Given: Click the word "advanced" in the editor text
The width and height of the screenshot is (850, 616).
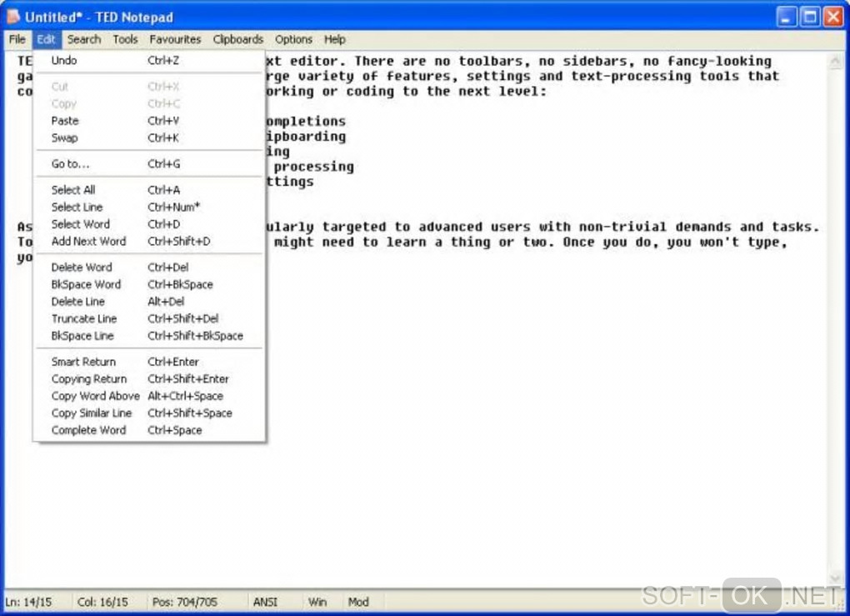Looking at the screenshot, I should click(x=451, y=227).
